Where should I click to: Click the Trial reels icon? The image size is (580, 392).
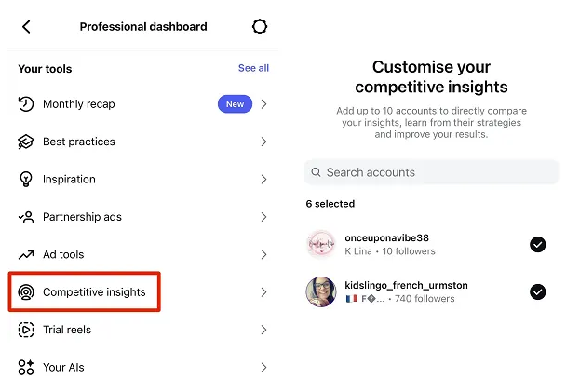click(x=26, y=330)
